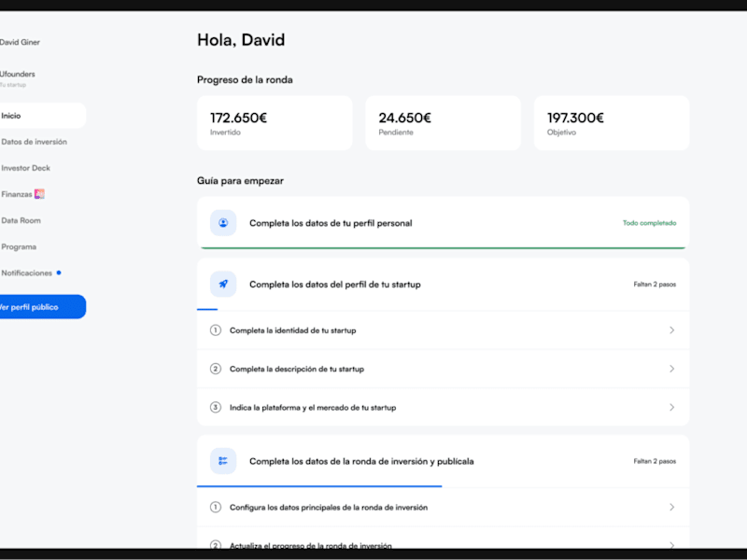Click step 2 circle for startup description
747x560 pixels.
click(x=216, y=369)
